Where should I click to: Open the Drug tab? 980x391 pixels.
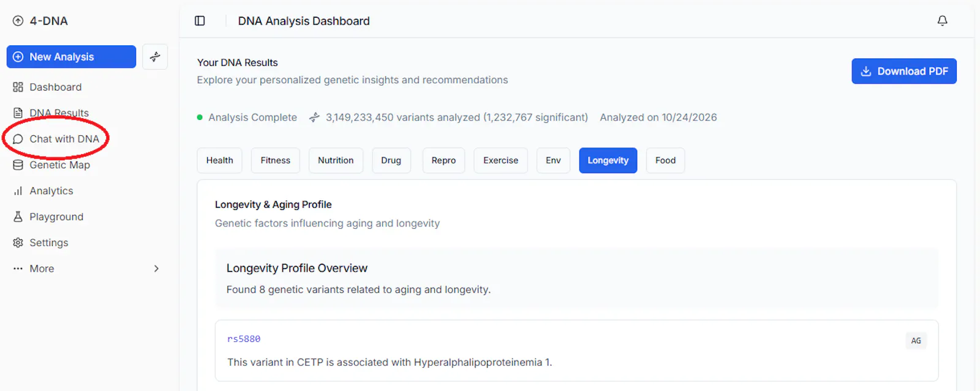(x=391, y=160)
